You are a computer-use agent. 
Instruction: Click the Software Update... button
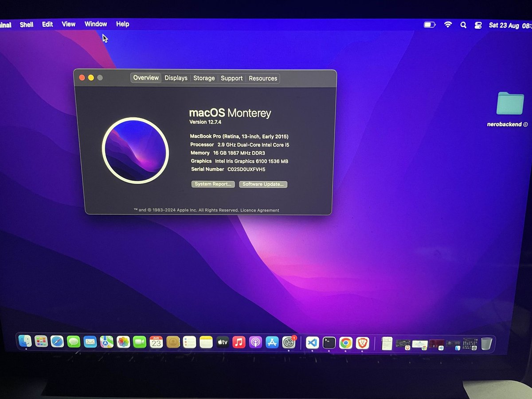(263, 184)
